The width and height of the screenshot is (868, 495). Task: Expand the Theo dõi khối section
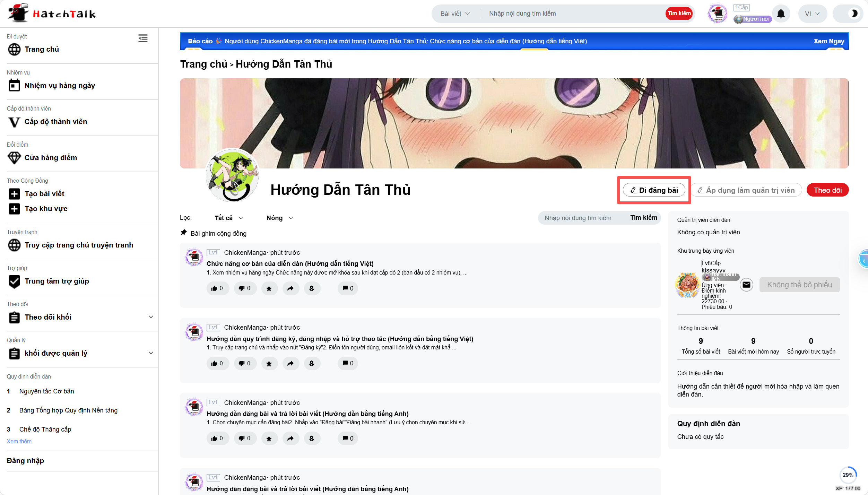[x=151, y=317]
